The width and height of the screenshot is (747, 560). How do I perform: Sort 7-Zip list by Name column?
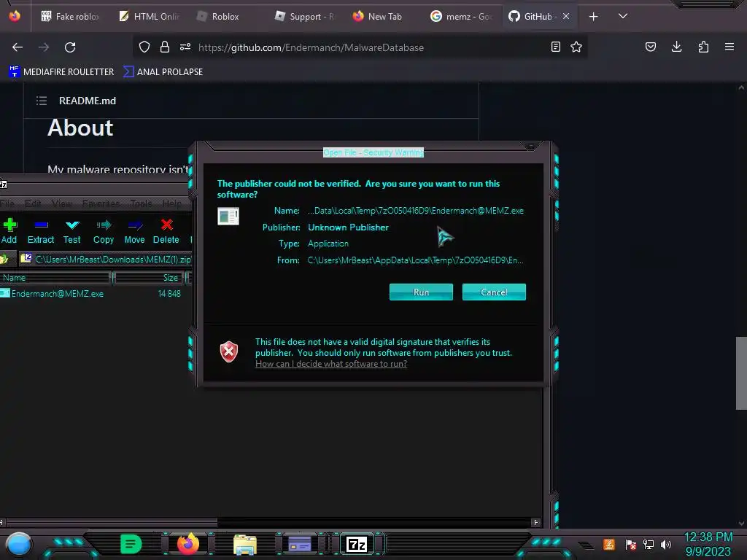pos(55,278)
